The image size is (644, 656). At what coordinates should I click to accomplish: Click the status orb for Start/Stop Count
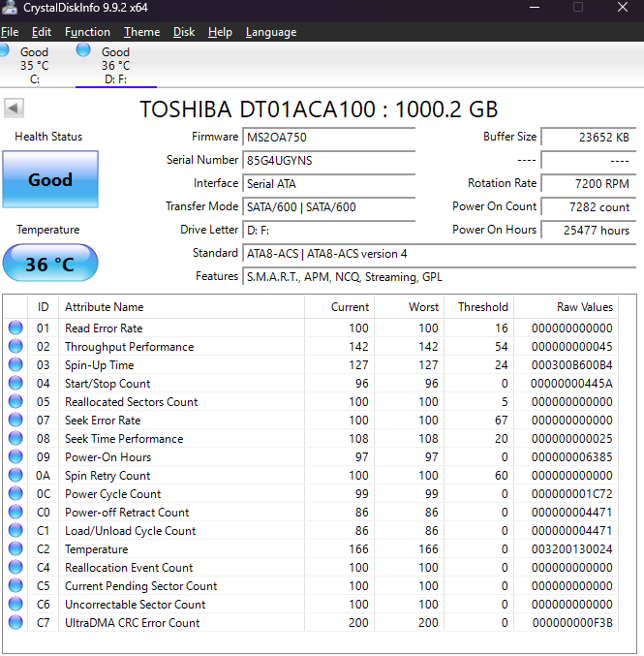tap(15, 383)
